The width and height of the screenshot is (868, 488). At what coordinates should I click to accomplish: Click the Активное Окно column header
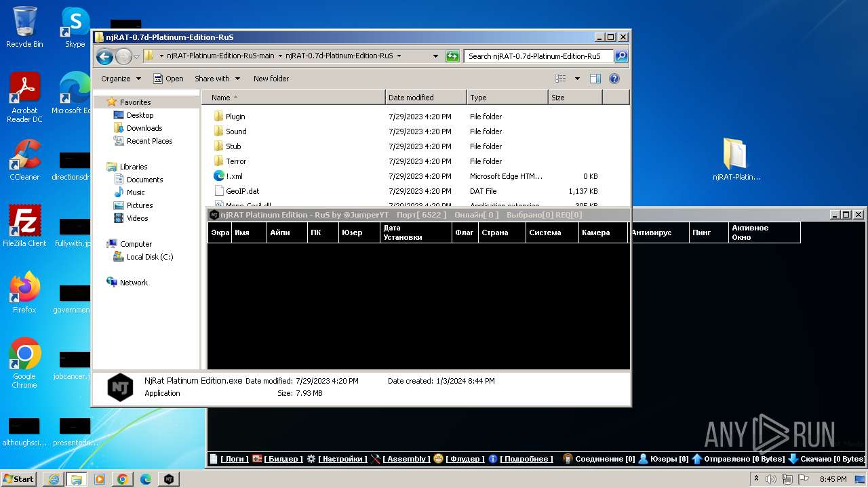pyautogui.click(x=764, y=232)
